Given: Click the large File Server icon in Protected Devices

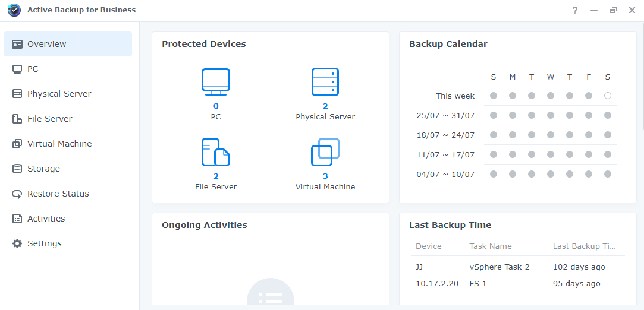Looking at the screenshot, I should [216, 152].
